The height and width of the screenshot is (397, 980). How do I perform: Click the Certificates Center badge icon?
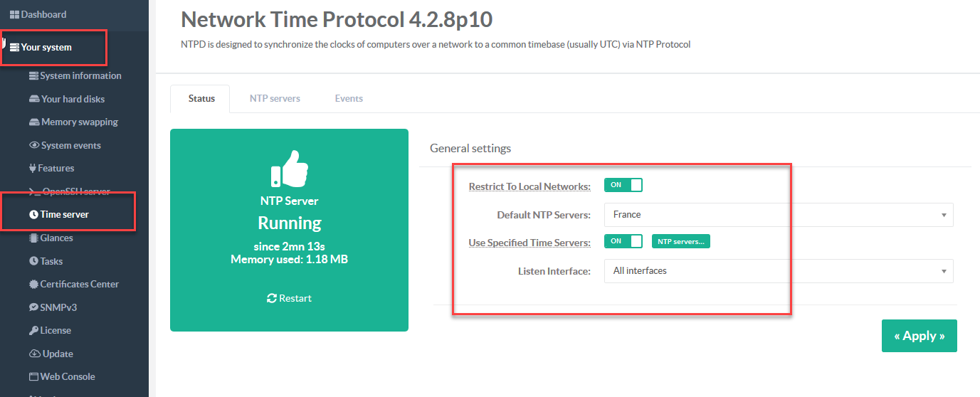point(33,284)
